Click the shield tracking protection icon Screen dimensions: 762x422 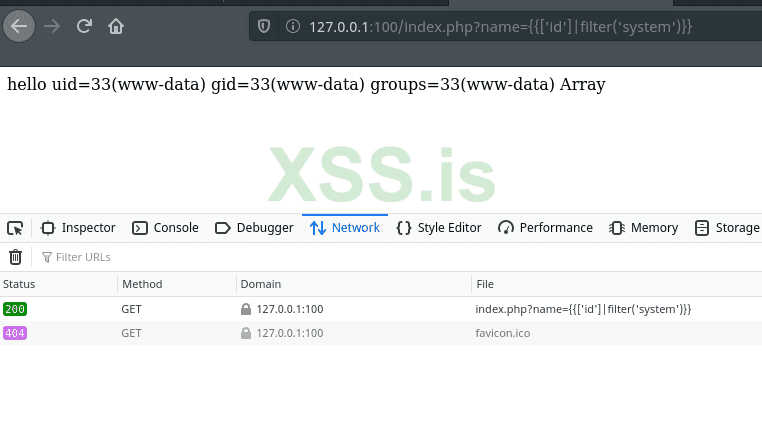(x=265, y=26)
